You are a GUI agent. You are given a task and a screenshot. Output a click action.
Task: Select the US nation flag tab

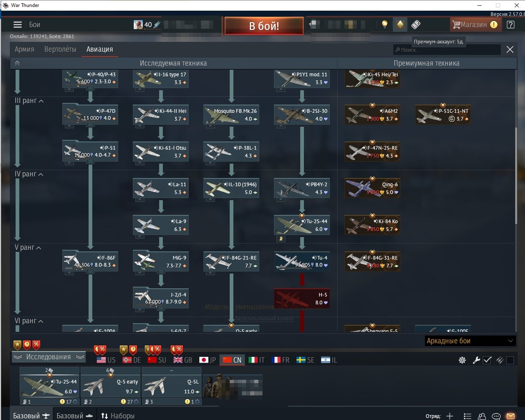coord(106,360)
